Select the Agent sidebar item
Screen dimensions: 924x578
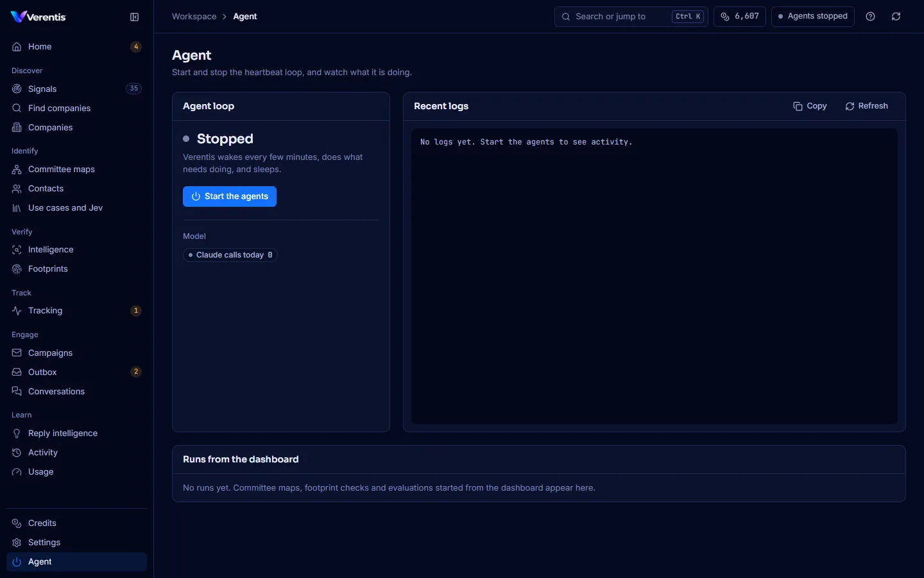(x=76, y=562)
